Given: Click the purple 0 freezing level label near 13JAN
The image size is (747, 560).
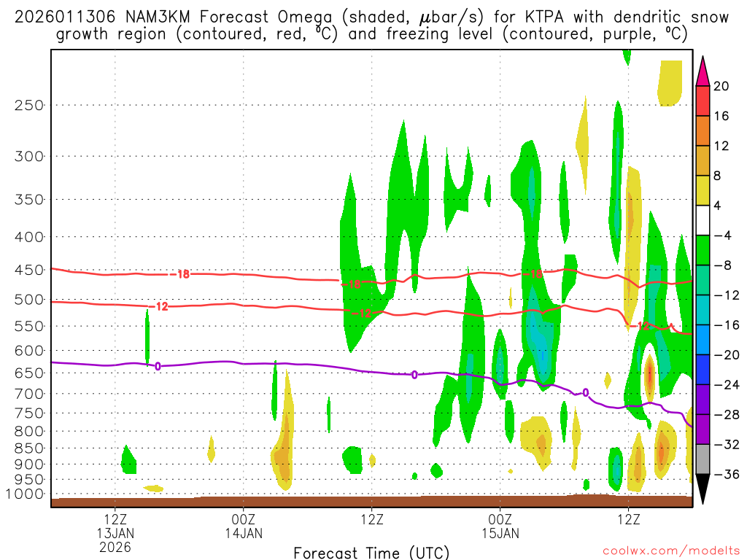Looking at the screenshot, I should [158, 366].
